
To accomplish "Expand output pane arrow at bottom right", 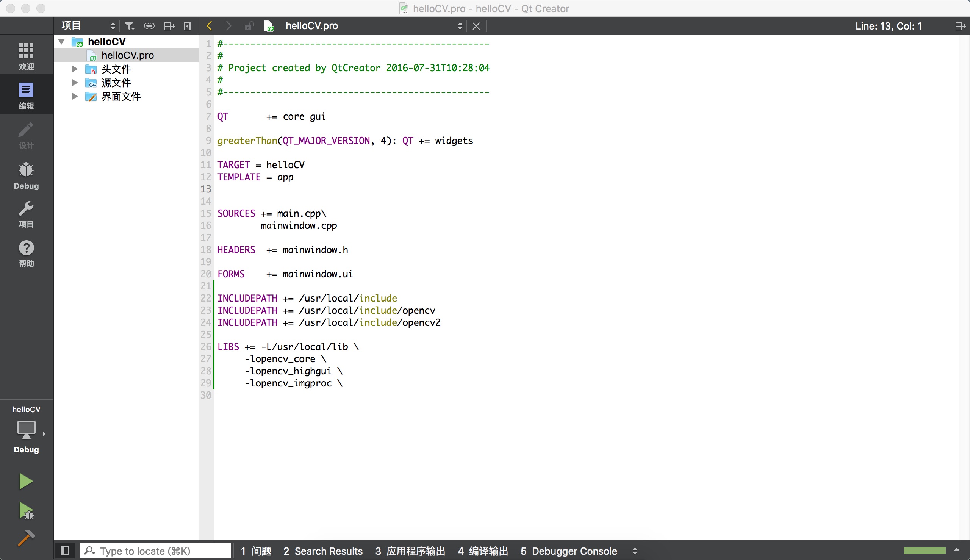I will (957, 550).
